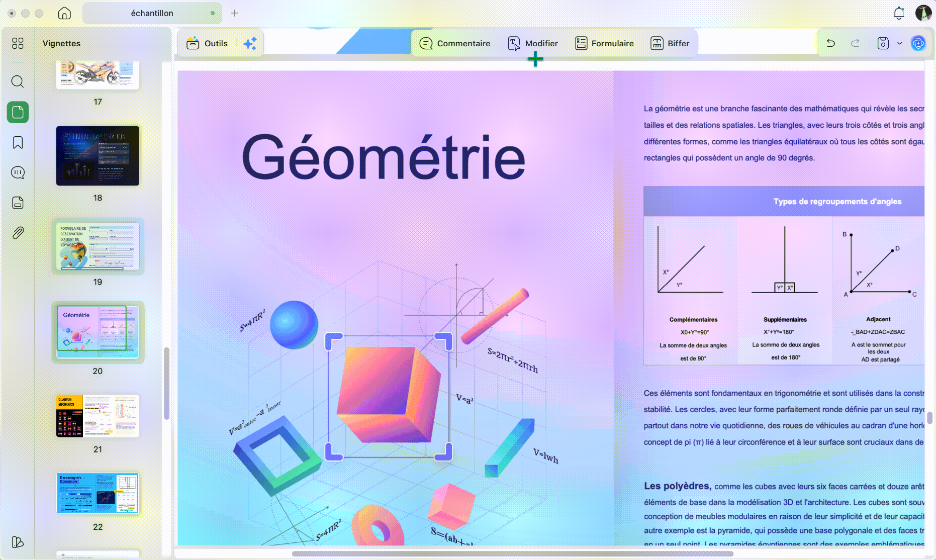
Task: Add a new tab with plus button
Action: [x=235, y=13]
